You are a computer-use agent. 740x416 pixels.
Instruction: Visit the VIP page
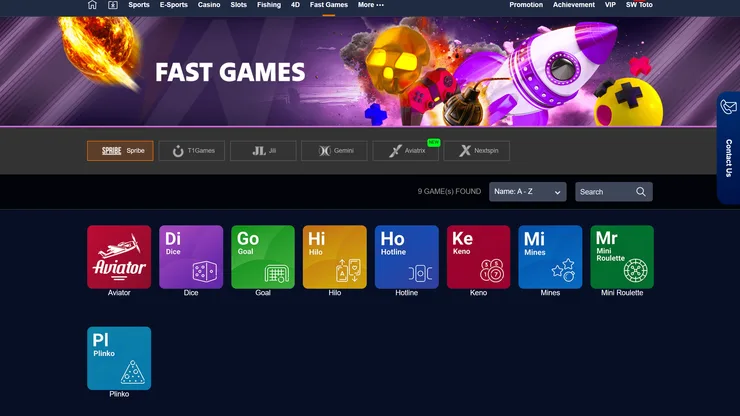tap(610, 5)
